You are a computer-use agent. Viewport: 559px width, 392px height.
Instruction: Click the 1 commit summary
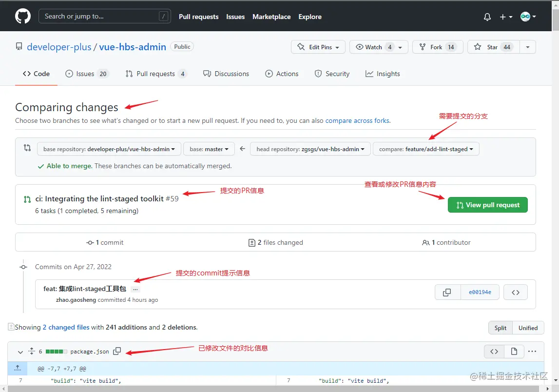(105, 242)
